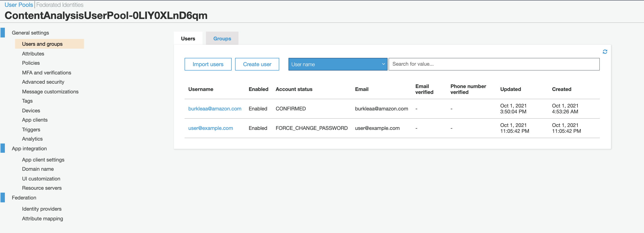
Task: Open user user@example.com details
Action: 210,128
